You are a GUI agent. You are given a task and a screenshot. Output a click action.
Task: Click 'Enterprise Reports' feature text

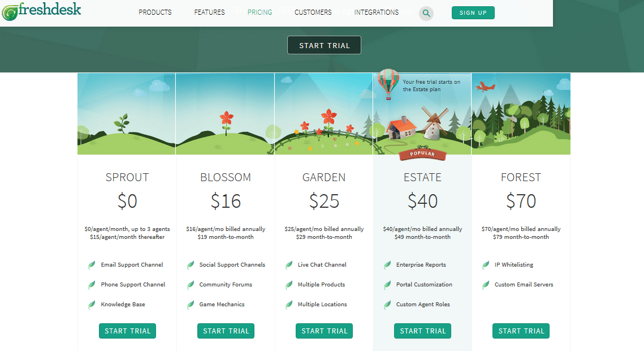click(421, 265)
